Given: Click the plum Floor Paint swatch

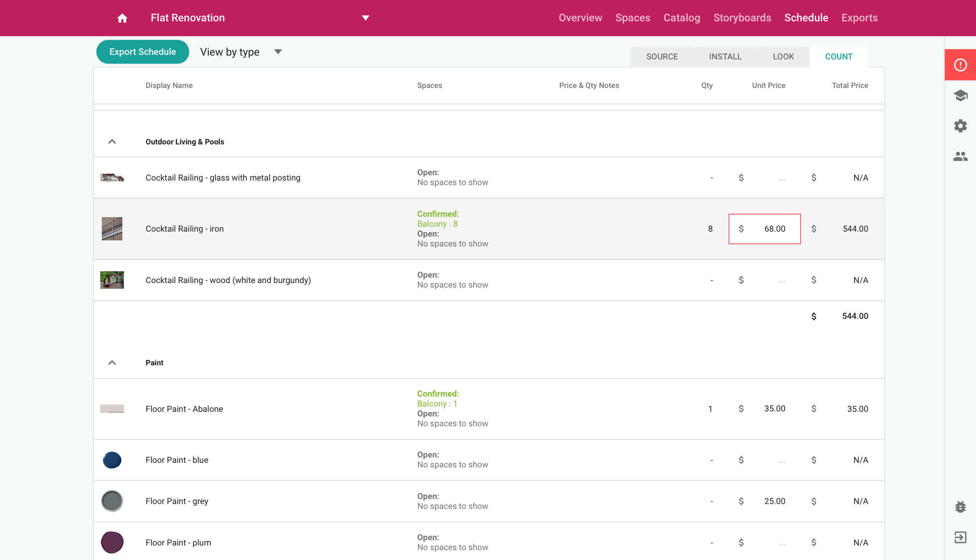Looking at the screenshot, I should pyautogui.click(x=112, y=542).
